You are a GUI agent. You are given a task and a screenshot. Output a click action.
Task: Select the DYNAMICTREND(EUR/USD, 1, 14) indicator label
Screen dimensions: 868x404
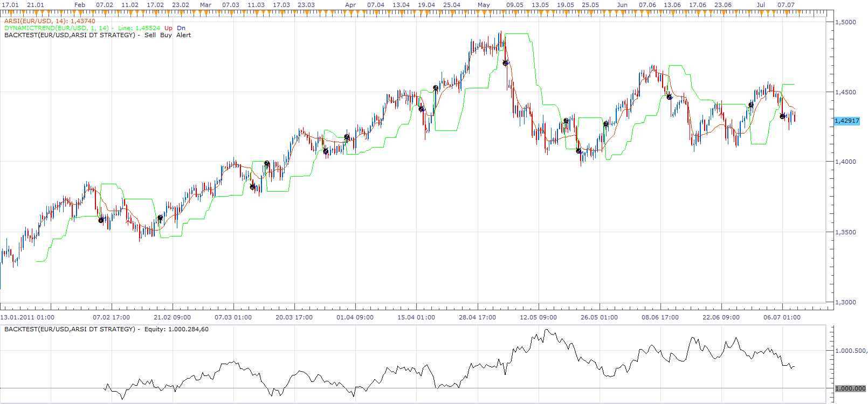(x=57, y=28)
